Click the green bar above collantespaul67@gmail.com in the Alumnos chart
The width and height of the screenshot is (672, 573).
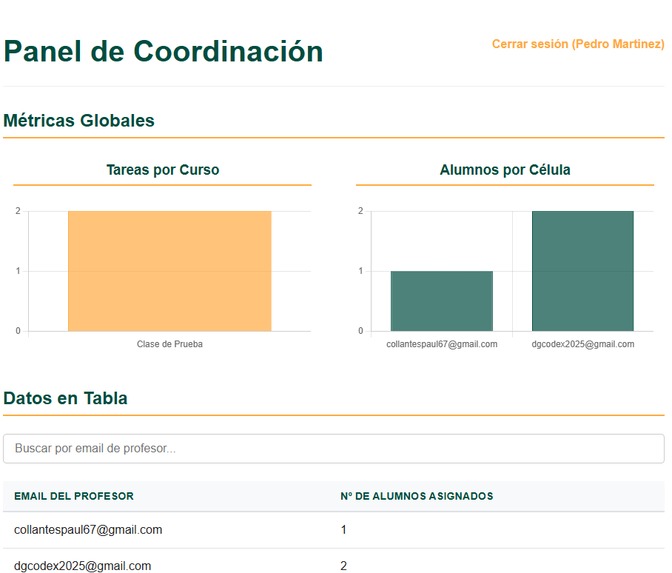442,301
